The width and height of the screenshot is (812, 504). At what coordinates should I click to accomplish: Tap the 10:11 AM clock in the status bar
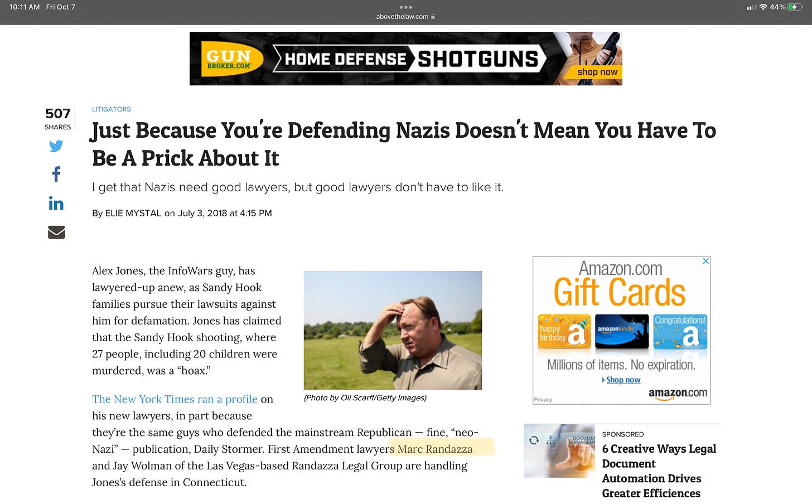pyautogui.click(x=25, y=7)
